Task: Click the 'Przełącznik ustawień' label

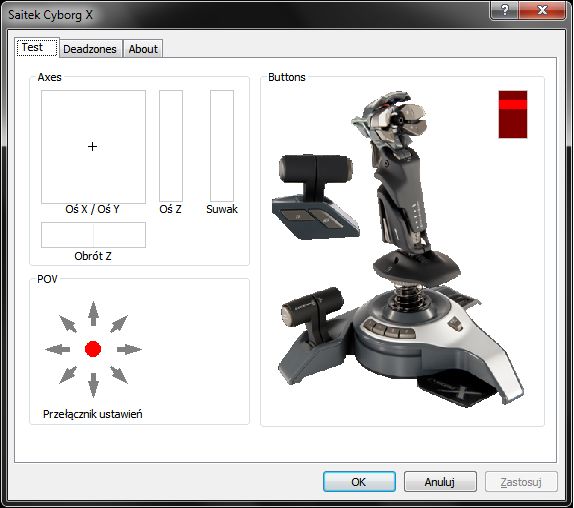Action: [x=93, y=414]
